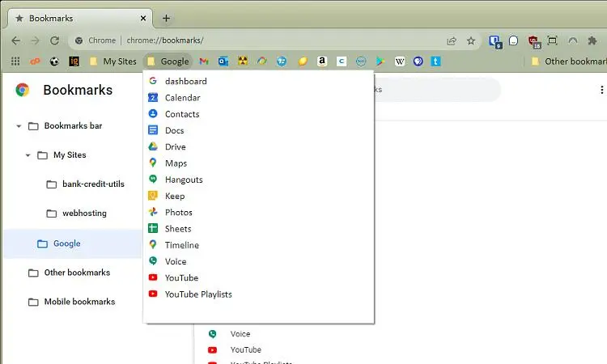Click the bookmark star icon

click(x=471, y=40)
